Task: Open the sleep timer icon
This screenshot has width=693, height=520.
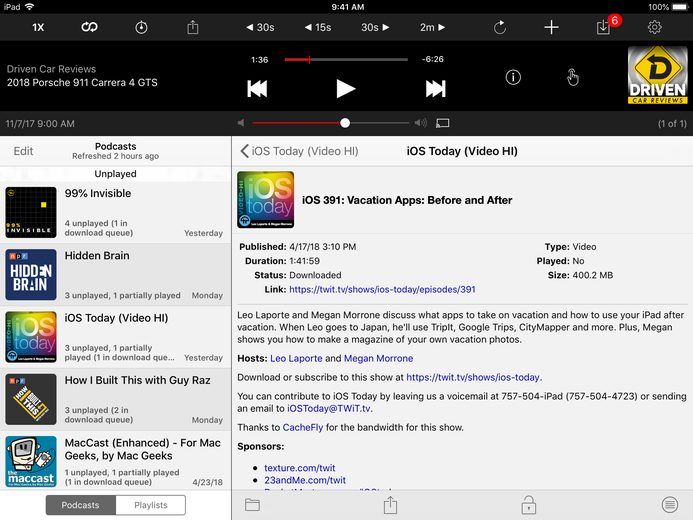Action: pos(141,27)
